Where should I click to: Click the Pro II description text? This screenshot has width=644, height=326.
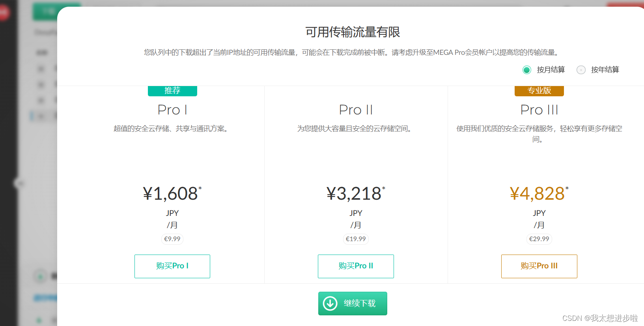(355, 129)
